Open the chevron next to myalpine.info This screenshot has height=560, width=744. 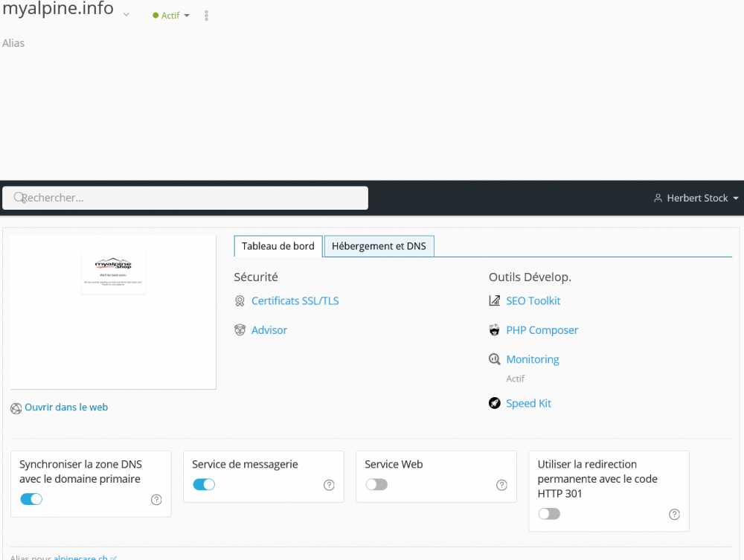pos(126,13)
